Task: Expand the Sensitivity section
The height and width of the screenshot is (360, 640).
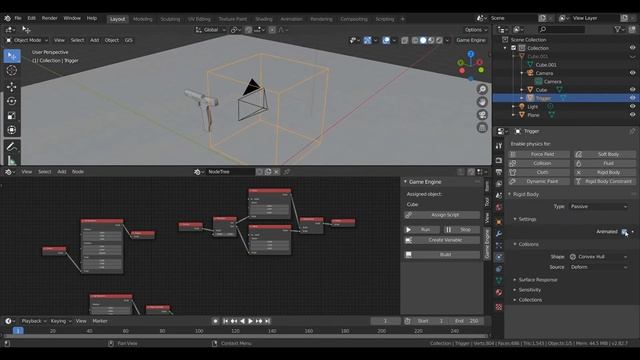Action: pos(529,290)
